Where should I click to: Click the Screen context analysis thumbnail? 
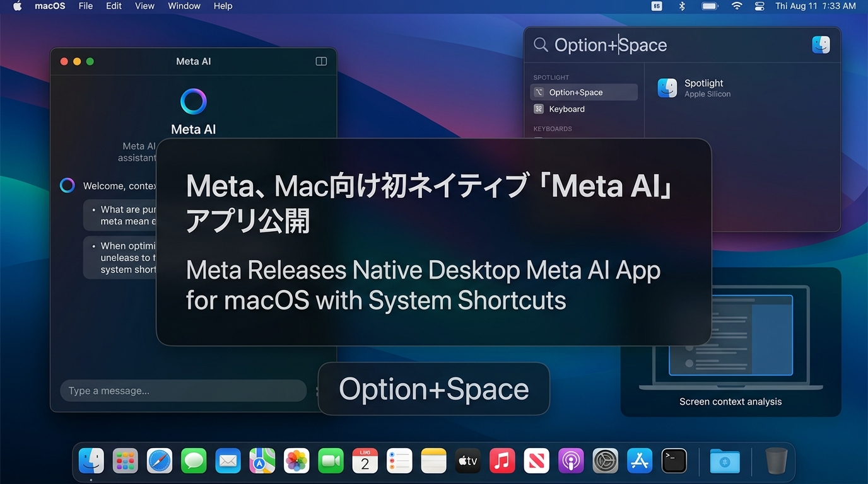(x=730, y=342)
